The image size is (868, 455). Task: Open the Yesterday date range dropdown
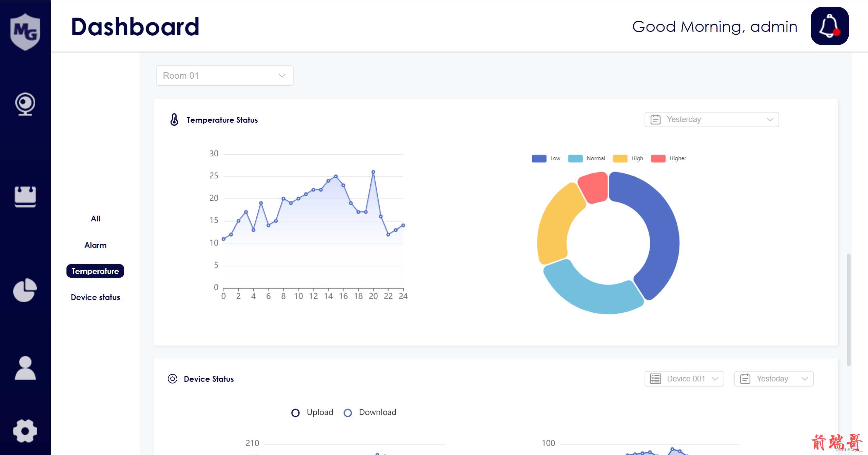click(712, 119)
